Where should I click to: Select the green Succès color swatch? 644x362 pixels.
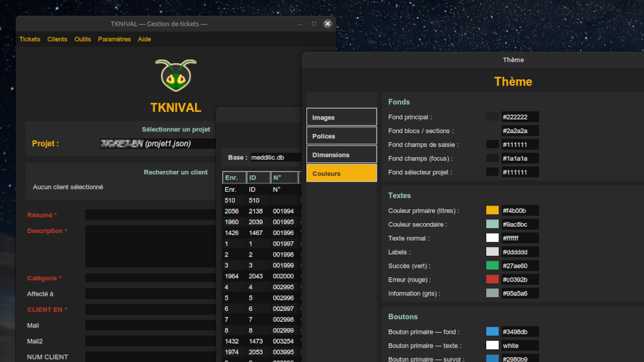[x=492, y=266]
